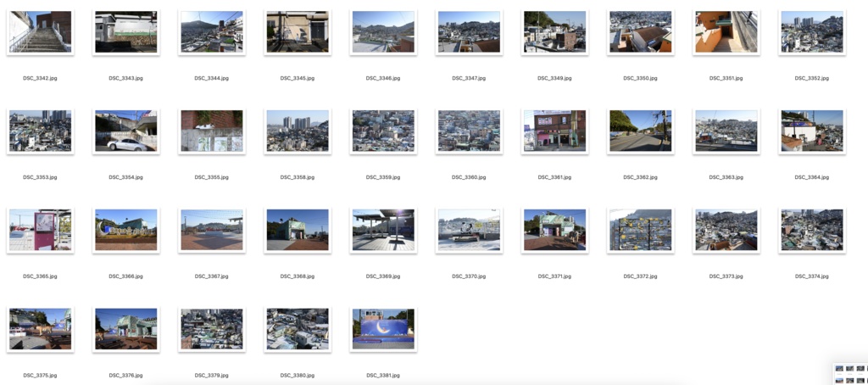Image resolution: width=868 pixels, height=385 pixels.
Task: Choose the DSC_3369.jpg pavilion thumbnail
Action: [383, 230]
